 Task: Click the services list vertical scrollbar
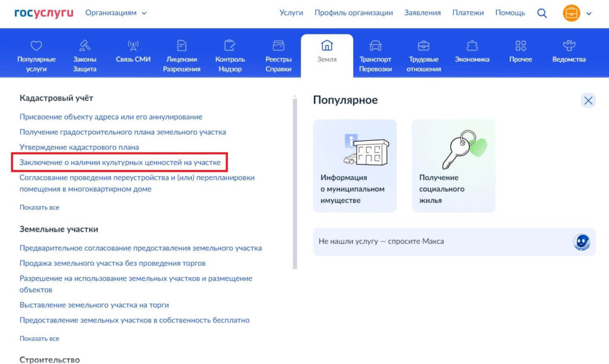295,183
